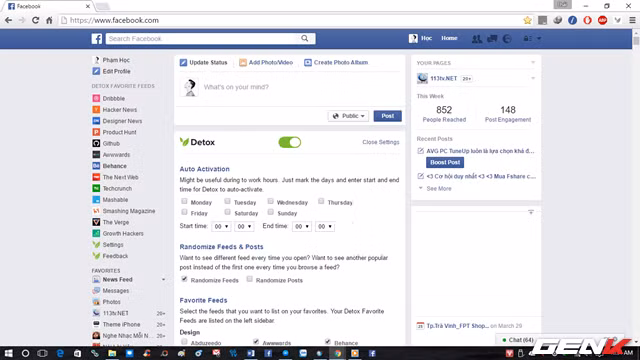Check the Thursday checkbox

321,201
